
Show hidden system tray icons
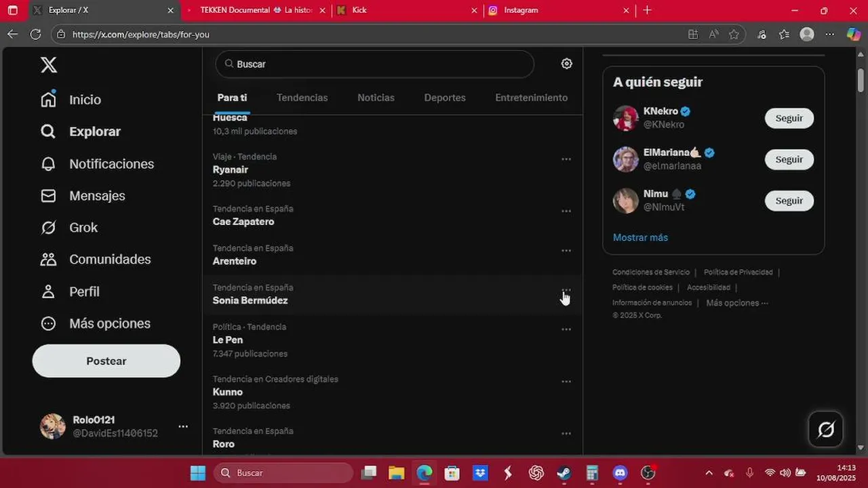click(x=709, y=472)
